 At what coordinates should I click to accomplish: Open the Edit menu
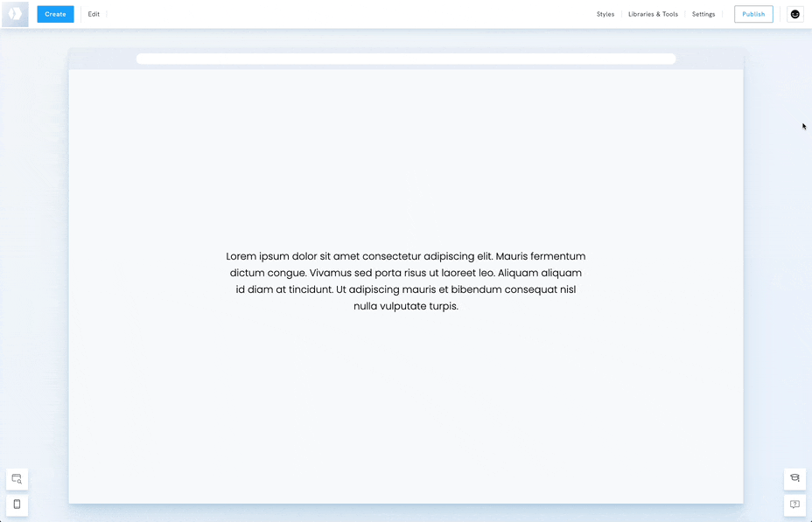click(94, 14)
